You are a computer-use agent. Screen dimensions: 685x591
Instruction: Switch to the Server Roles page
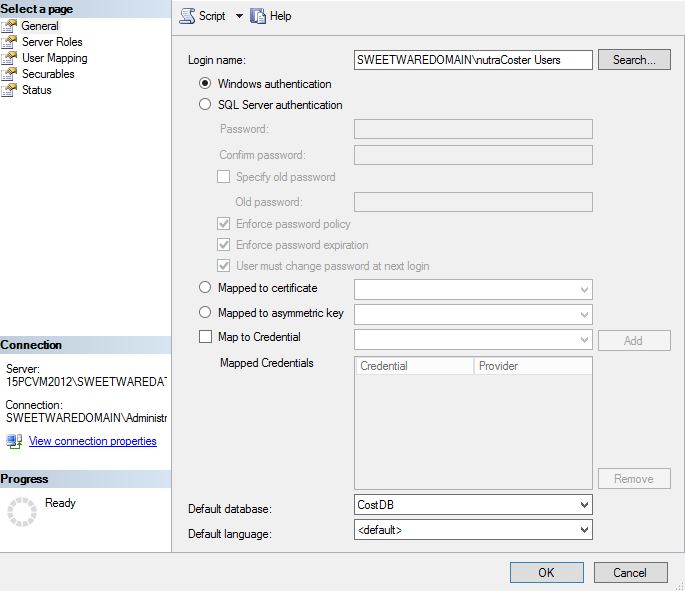coord(52,42)
